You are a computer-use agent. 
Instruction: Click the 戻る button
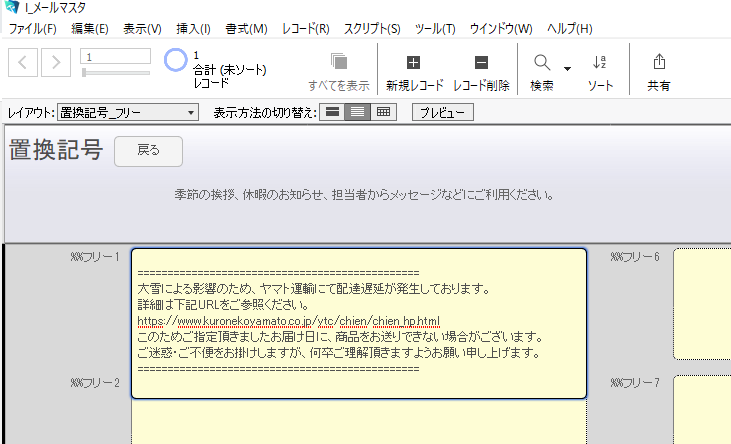click(148, 151)
